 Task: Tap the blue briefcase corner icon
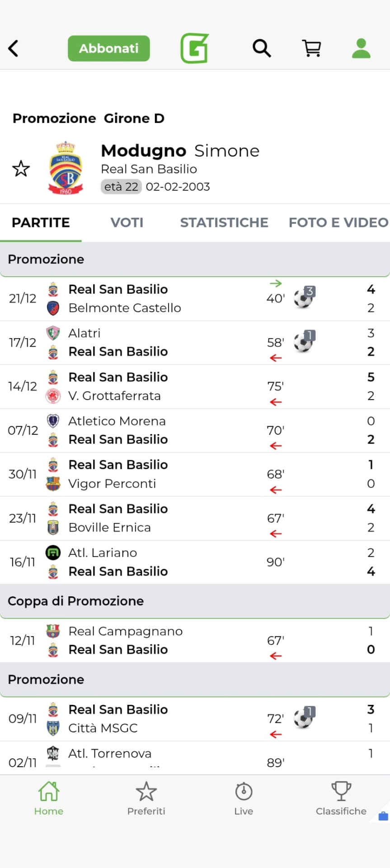point(383,816)
